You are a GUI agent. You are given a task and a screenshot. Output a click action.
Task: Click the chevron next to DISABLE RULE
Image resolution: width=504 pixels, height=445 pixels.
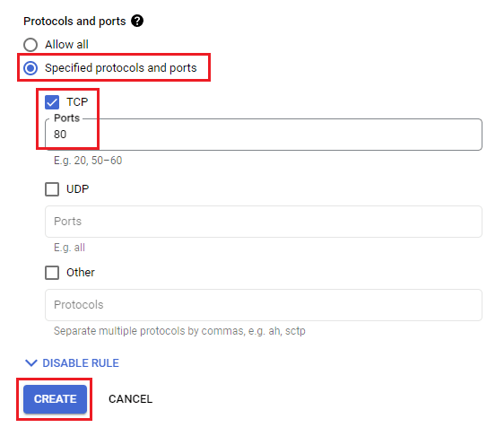[x=31, y=363]
